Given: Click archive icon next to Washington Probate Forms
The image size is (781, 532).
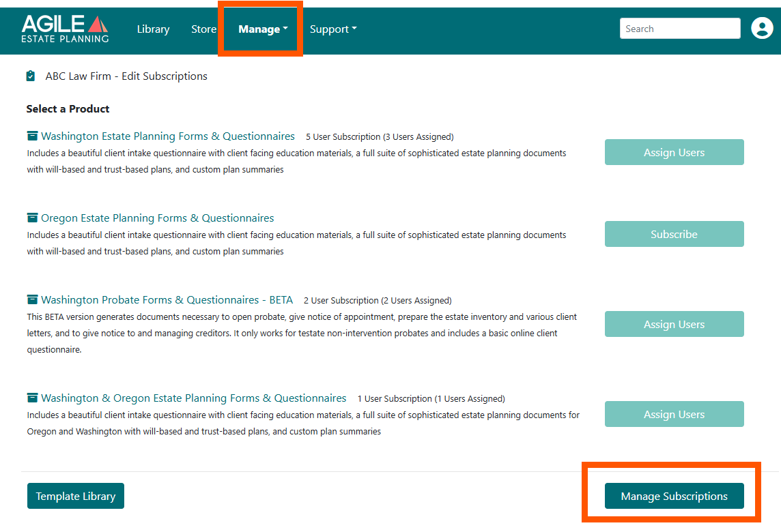Looking at the screenshot, I should [32, 299].
